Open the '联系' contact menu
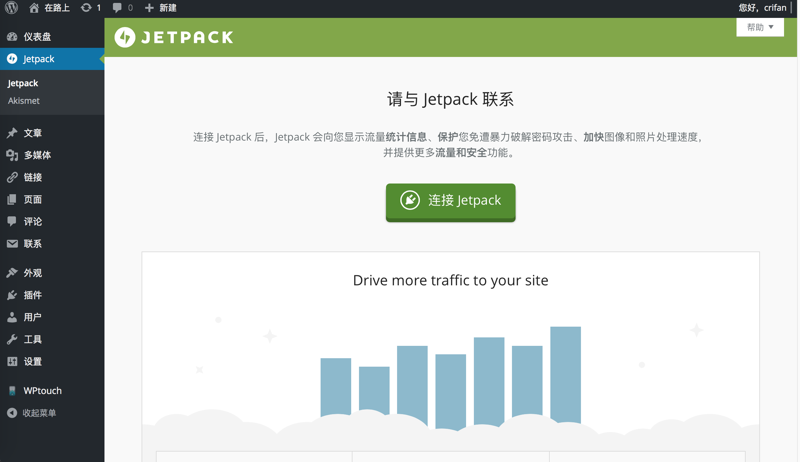This screenshot has height=462, width=800. 52,244
